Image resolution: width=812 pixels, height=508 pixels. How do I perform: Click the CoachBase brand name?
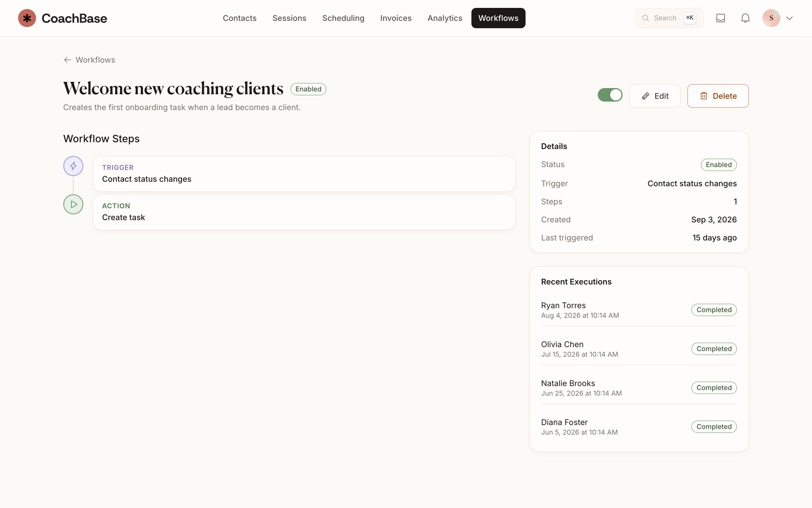[x=74, y=18]
